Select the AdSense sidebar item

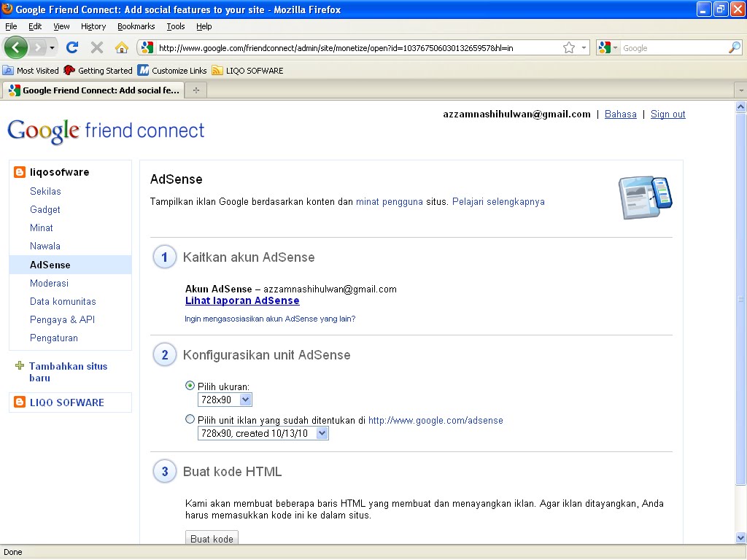coord(71,265)
